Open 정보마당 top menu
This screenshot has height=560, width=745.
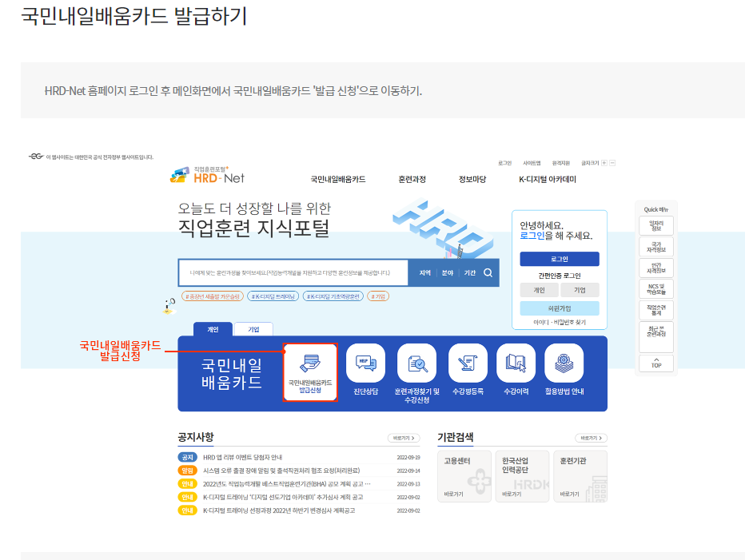coord(472,179)
